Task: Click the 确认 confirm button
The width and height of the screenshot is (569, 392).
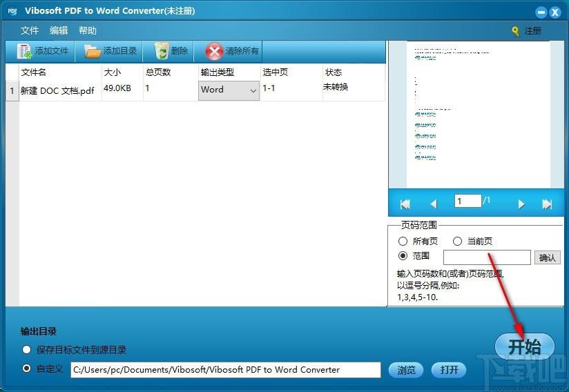Action: pos(547,257)
